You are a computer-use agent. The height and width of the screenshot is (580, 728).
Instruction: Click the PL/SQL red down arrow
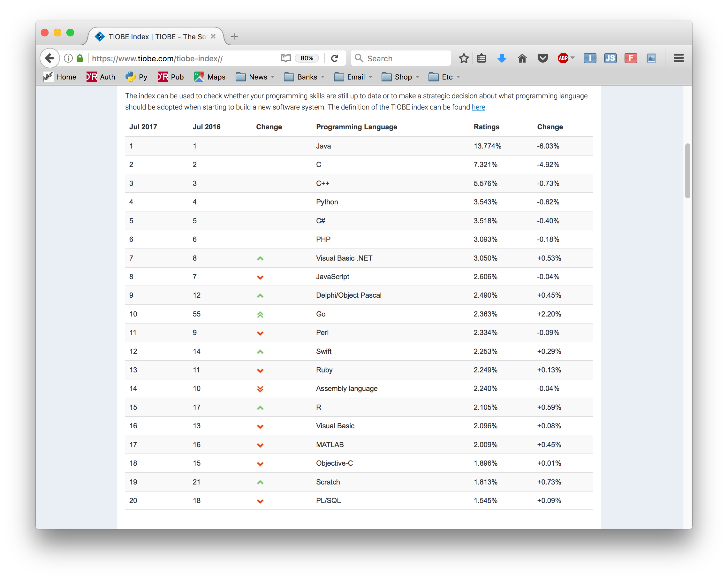(260, 501)
